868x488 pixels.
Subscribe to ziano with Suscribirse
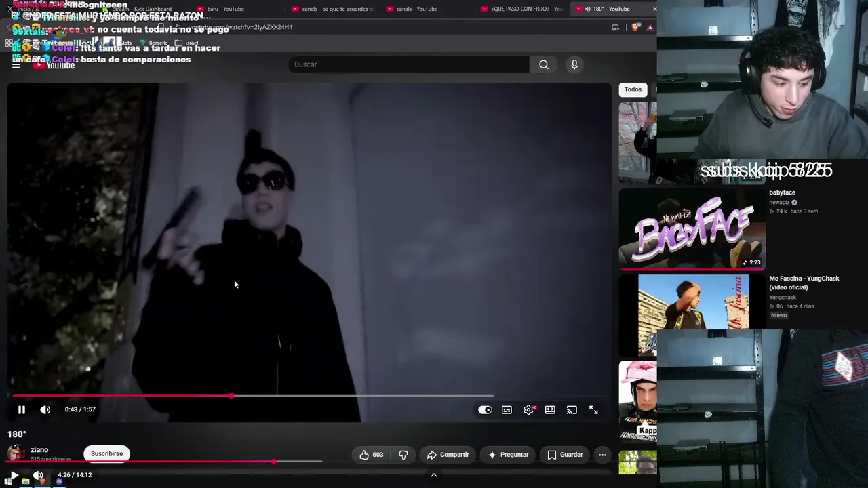106,454
